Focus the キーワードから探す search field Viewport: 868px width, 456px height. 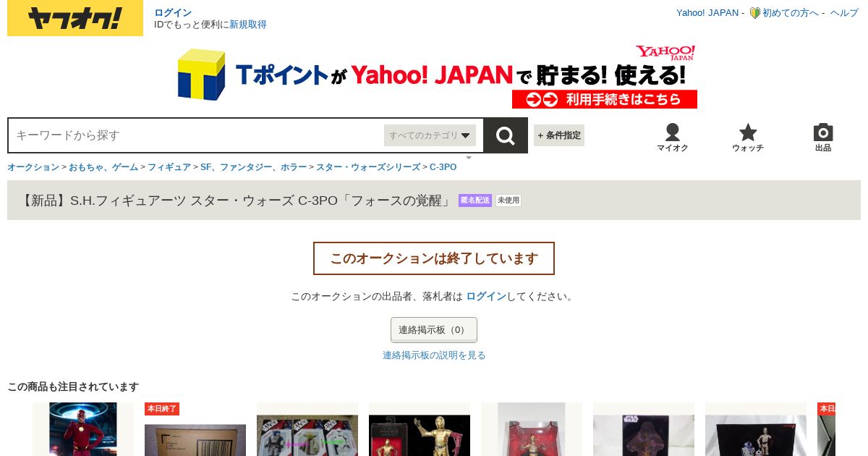coord(195,135)
